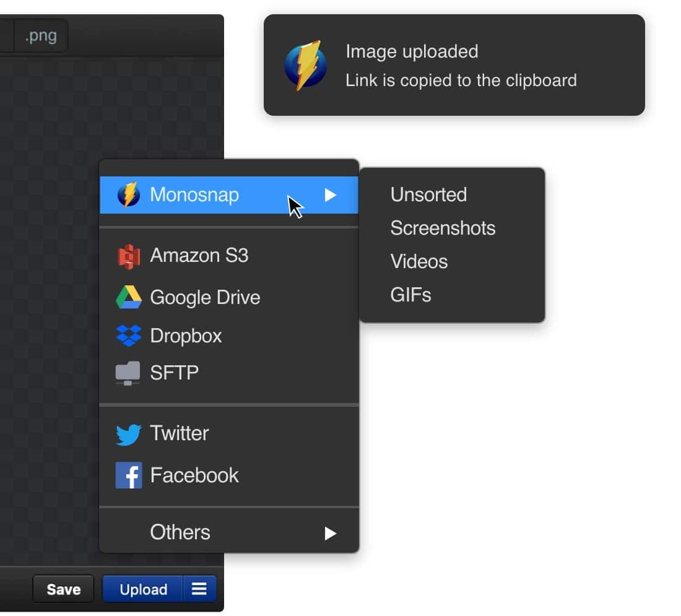Pick SFTP in the upload menu

(x=229, y=373)
